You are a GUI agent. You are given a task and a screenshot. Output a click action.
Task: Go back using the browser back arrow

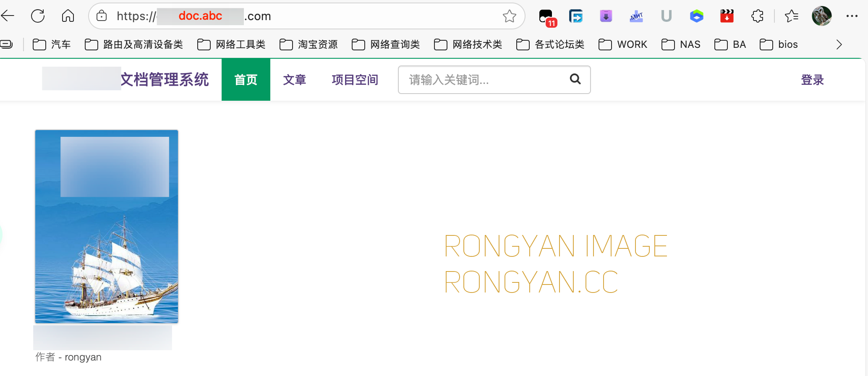pos(8,16)
